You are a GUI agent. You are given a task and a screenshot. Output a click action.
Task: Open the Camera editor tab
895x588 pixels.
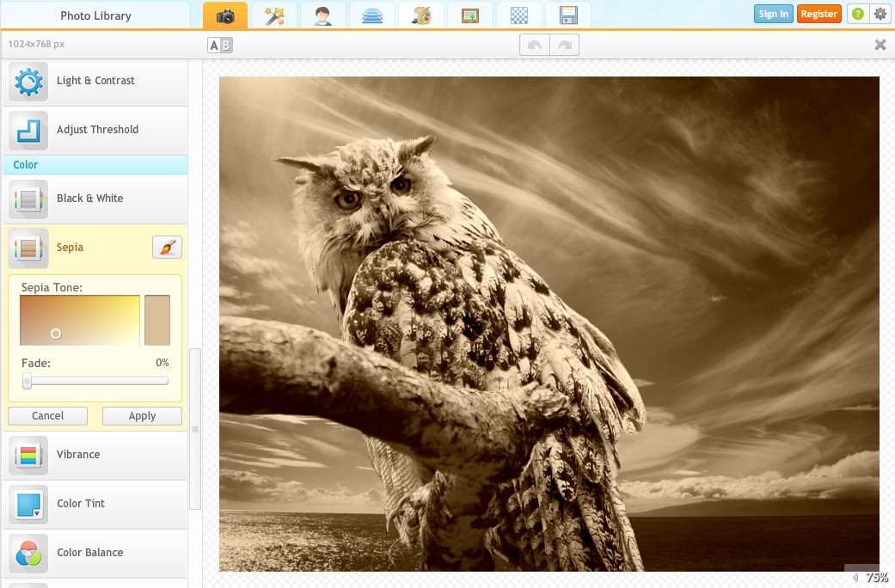224,15
